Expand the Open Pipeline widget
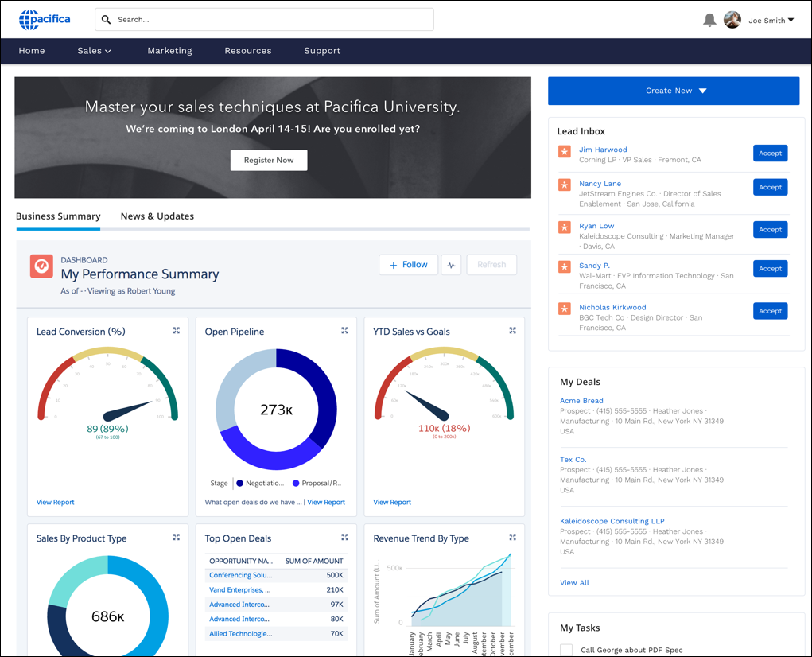Image resolution: width=812 pixels, height=657 pixels. point(344,330)
